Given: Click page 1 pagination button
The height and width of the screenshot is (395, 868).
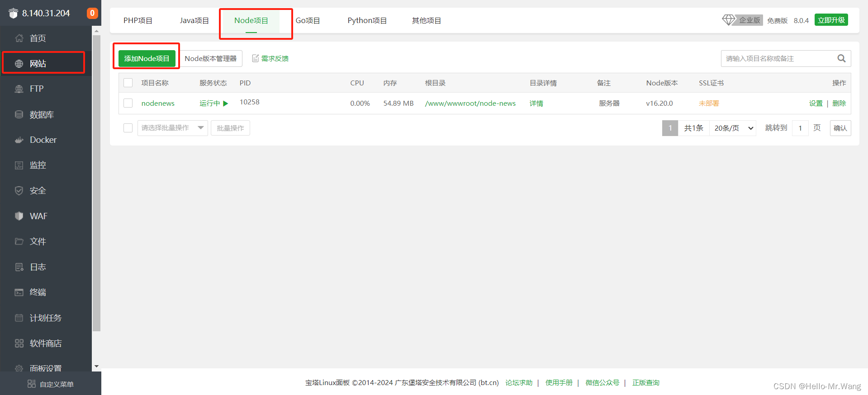Looking at the screenshot, I should tap(670, 128).
